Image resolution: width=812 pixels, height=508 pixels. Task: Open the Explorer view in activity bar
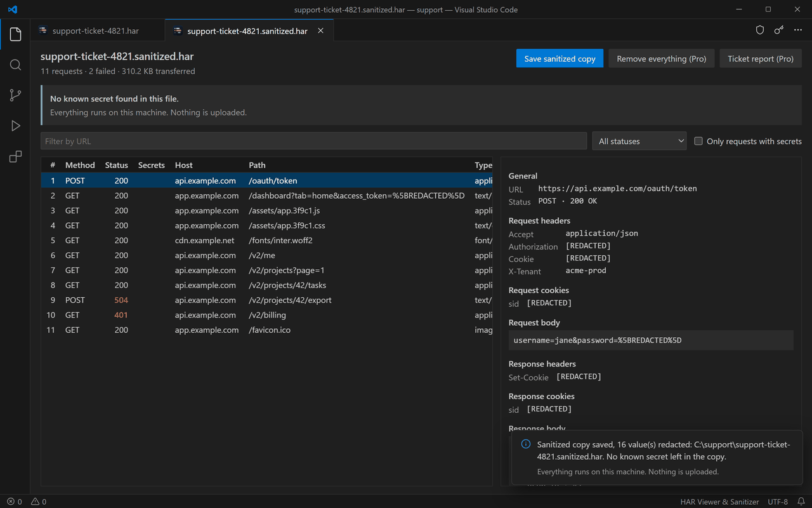click(15, 34)
